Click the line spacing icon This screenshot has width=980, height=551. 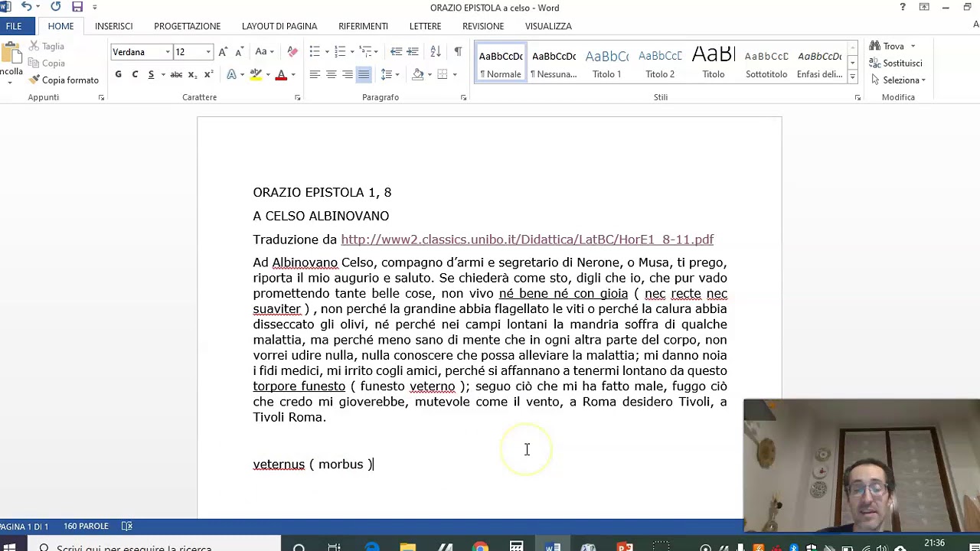point(386,74)
